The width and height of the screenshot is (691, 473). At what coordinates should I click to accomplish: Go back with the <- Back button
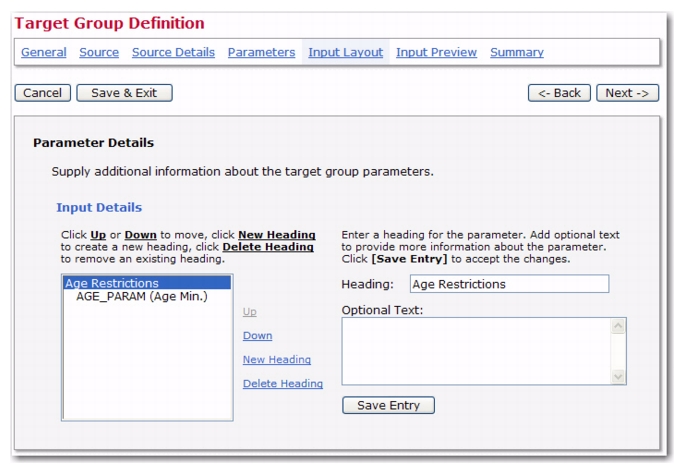coord(559,93)
